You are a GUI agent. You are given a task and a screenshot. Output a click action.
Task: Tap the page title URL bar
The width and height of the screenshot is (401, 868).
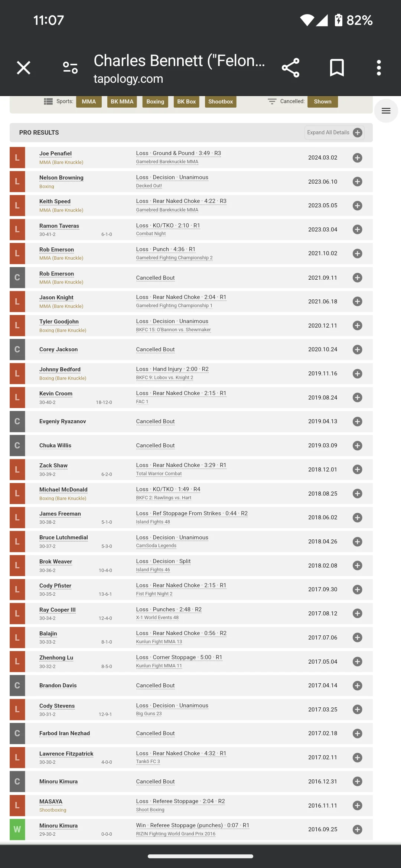pos(179,68)
